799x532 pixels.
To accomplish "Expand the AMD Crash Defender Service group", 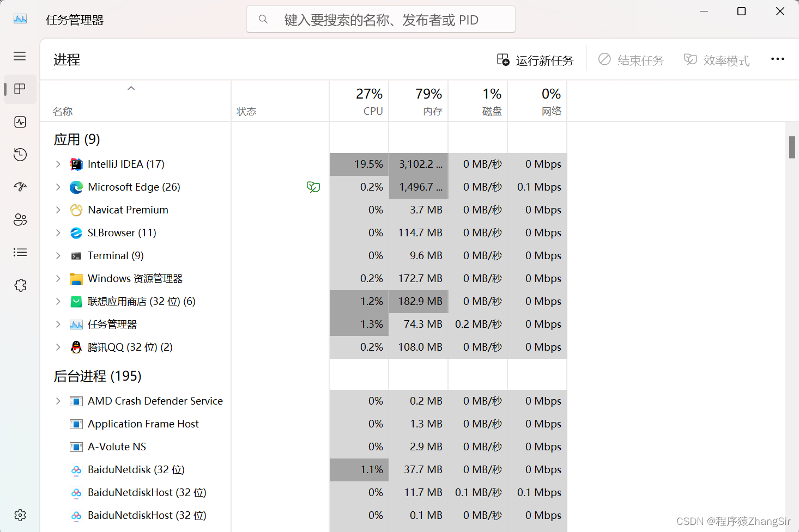I will 58,401.
